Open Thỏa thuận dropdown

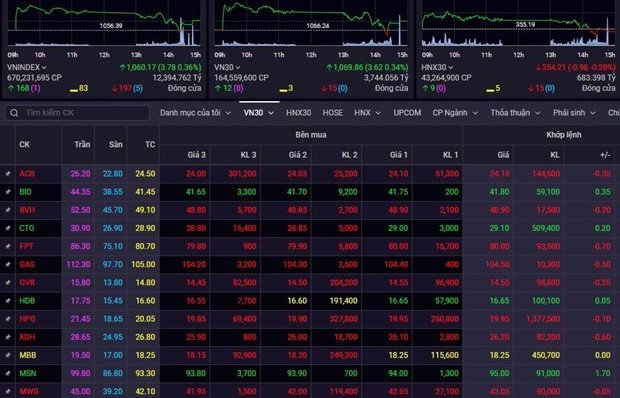pos(515,113)
